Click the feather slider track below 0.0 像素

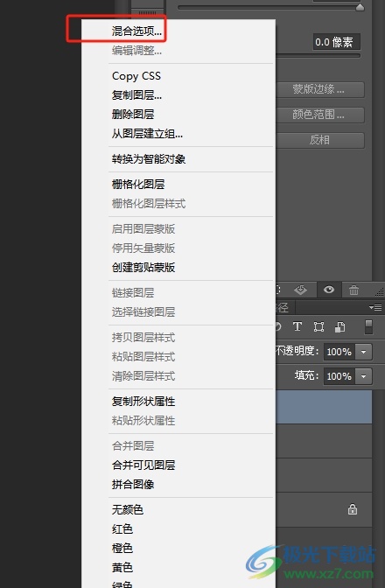318,56
